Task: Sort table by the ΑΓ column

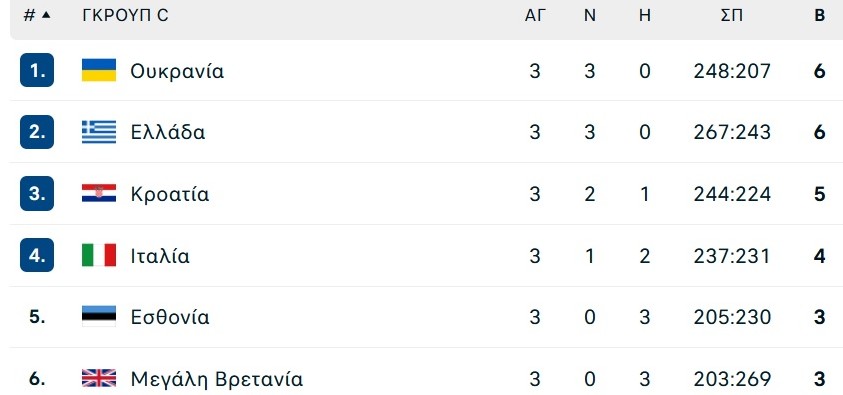Action: [535, 16]
